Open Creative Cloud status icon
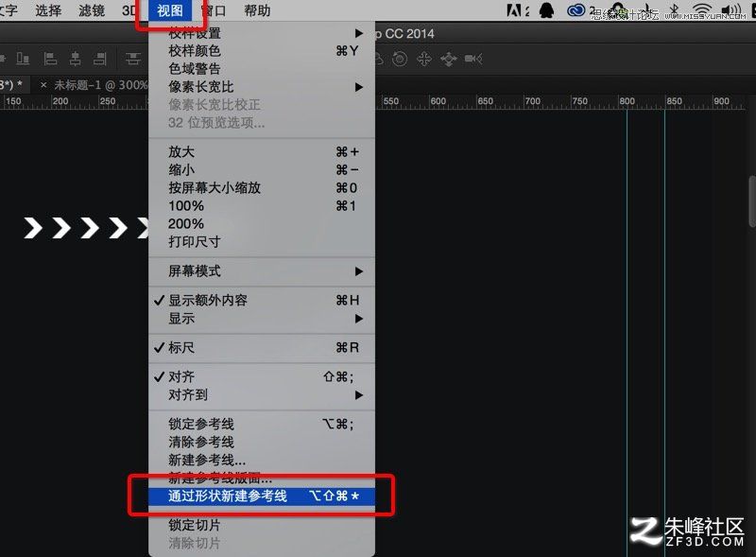756x557 pixels. (x=576, y=10)
